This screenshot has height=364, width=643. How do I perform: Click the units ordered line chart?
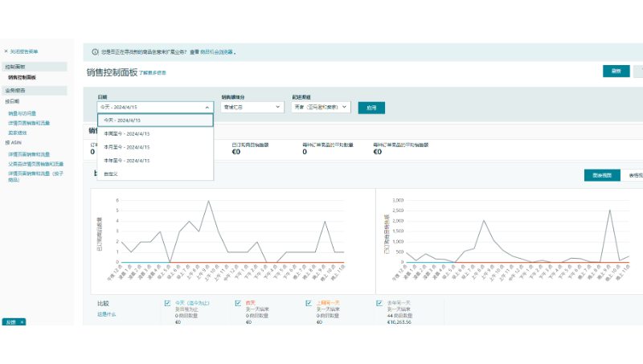(x=232, y=231)
